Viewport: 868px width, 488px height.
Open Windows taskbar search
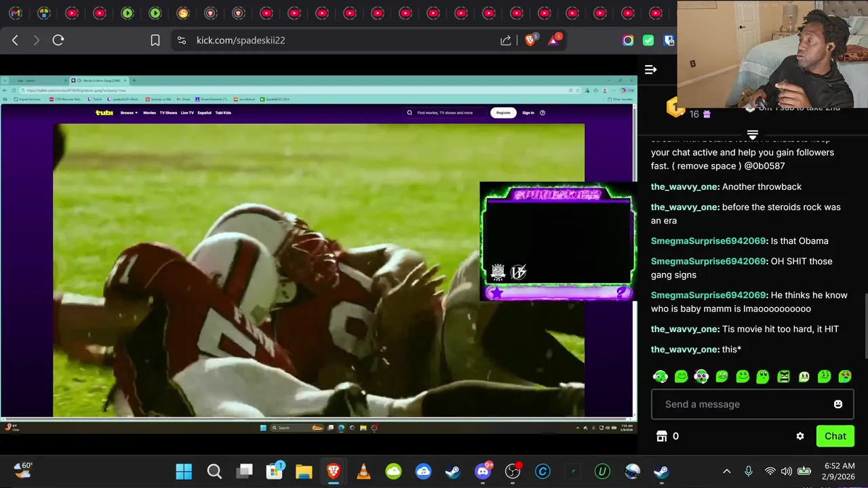(x=214, y=471)
